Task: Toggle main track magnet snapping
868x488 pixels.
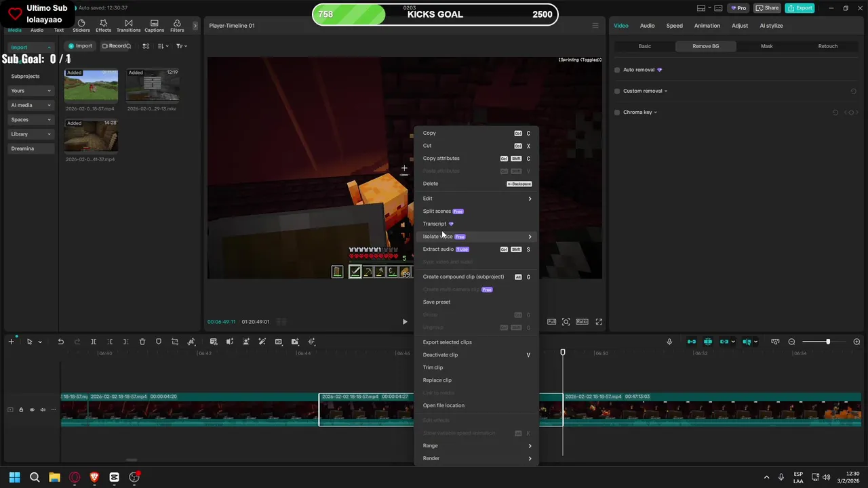Action: point(691,342)
